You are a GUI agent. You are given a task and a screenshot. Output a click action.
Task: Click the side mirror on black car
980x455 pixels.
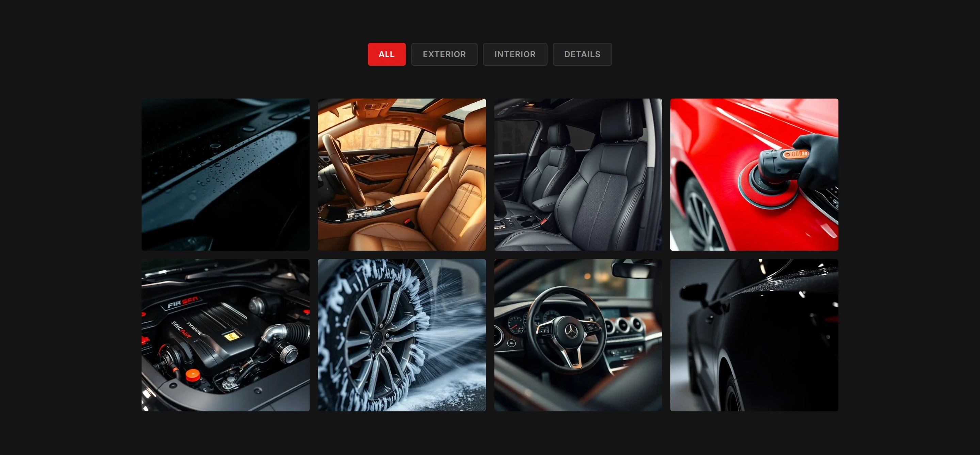coord(694,293)
